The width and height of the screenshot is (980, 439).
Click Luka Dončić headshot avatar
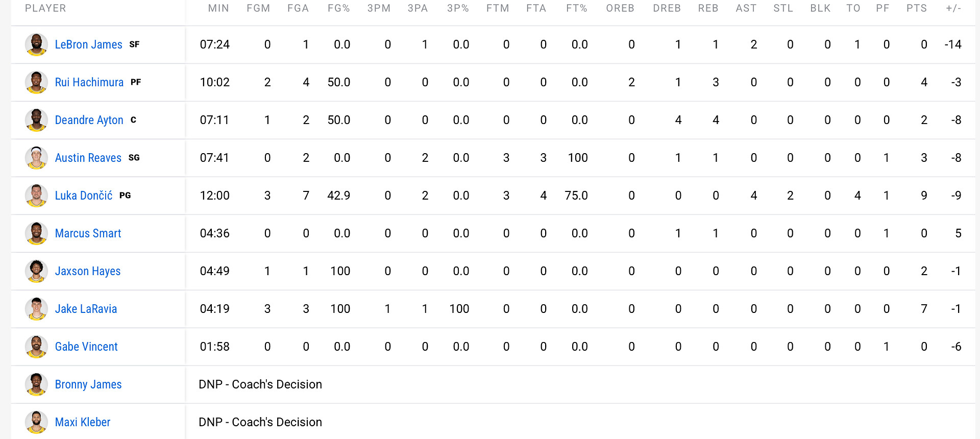coord(36,196)
